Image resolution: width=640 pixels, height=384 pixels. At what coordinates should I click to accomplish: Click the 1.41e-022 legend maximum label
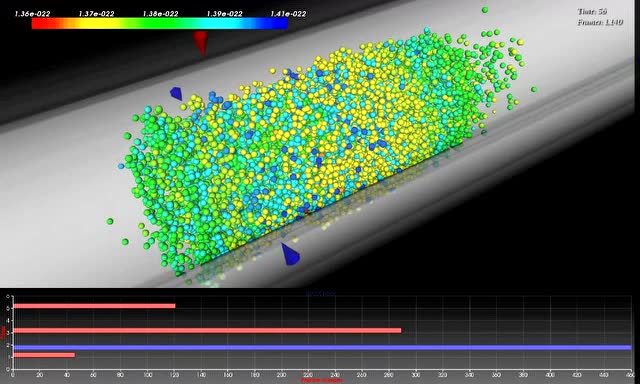coord(288,14)
